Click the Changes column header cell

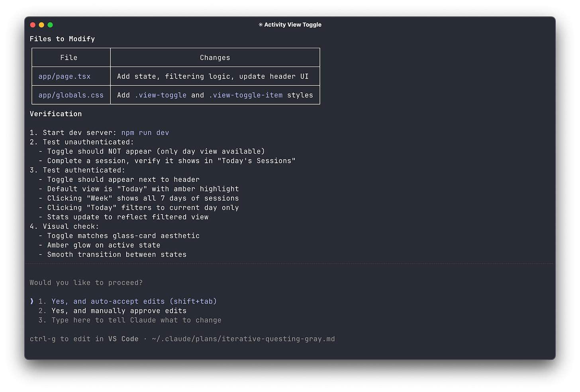(215, 57)
